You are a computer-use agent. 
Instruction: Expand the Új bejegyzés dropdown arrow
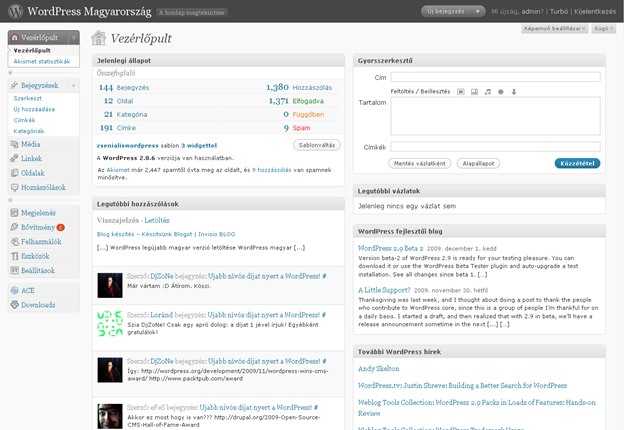coord(478,12)
